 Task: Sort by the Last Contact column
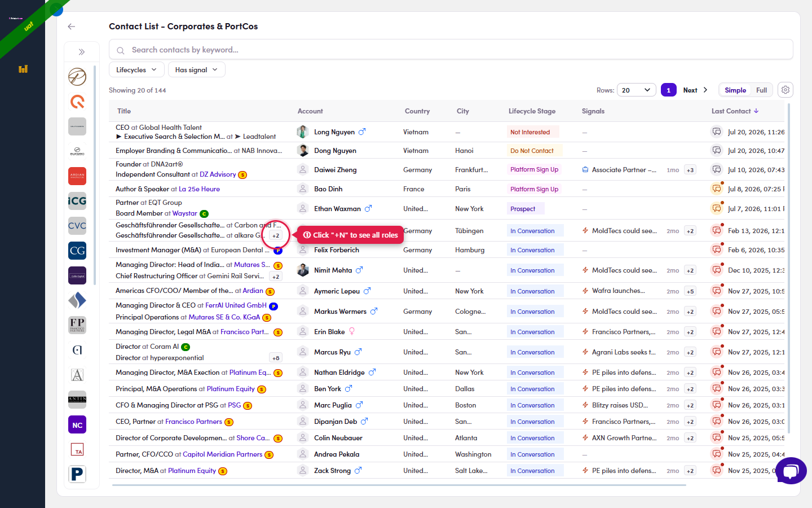[x=735, y=111]
